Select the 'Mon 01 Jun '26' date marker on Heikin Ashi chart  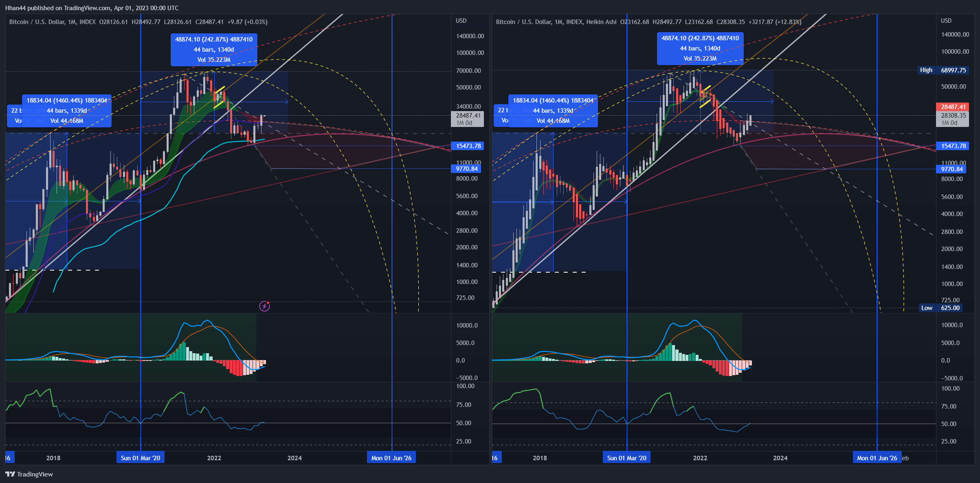[877, 458]
